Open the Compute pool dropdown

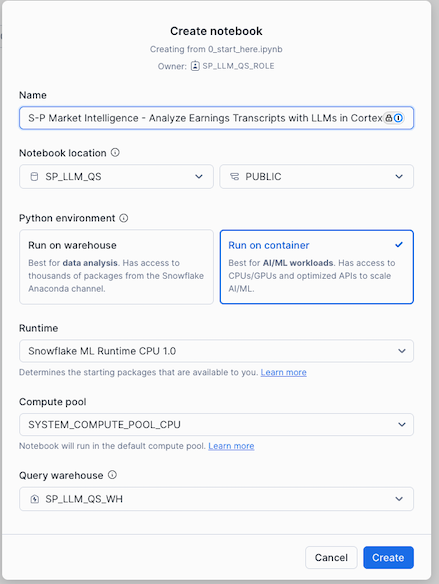(x=216, y=425)
